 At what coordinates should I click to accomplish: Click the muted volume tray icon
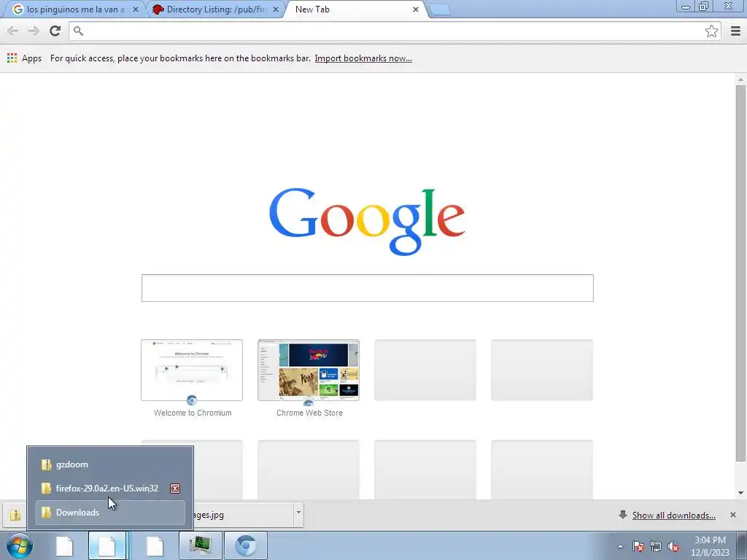[x=673, y=546]
